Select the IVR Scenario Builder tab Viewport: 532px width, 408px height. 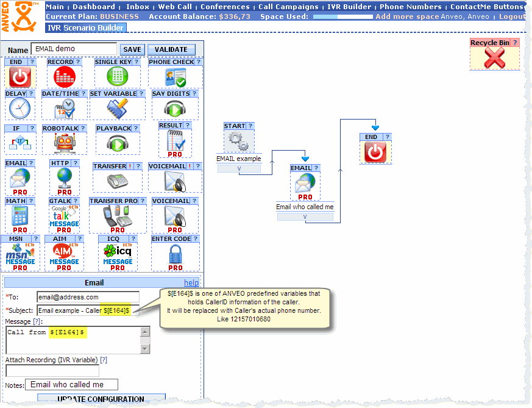point(85,28)
